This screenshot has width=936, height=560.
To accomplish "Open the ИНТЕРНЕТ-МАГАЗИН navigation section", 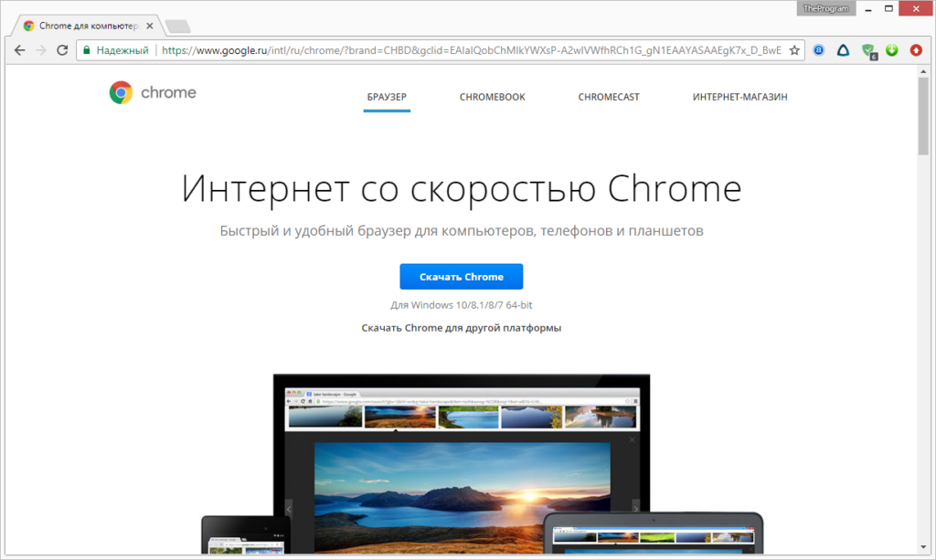I will pyautogui.click(x=739, y=97).
